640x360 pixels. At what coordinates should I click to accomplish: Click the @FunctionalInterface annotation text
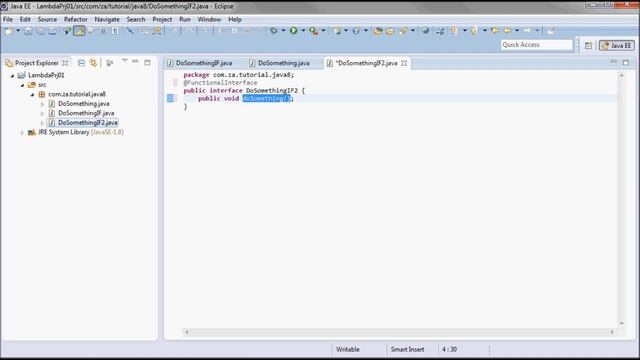(220, 82)
